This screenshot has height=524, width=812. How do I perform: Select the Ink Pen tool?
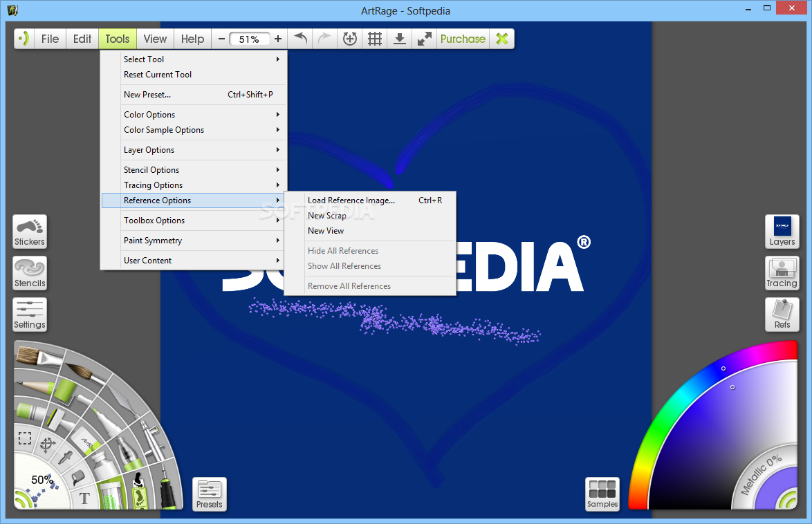(x=167, y=487)
